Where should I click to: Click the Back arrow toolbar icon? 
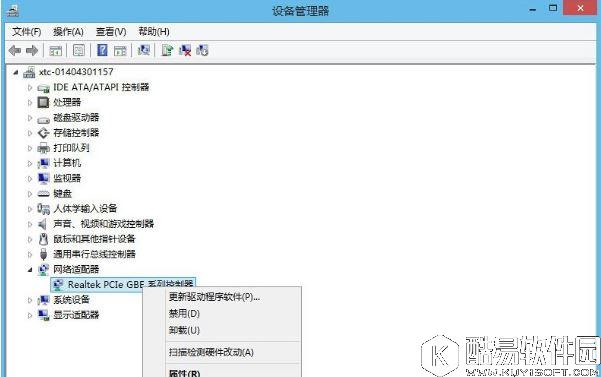tap(15, 51)
